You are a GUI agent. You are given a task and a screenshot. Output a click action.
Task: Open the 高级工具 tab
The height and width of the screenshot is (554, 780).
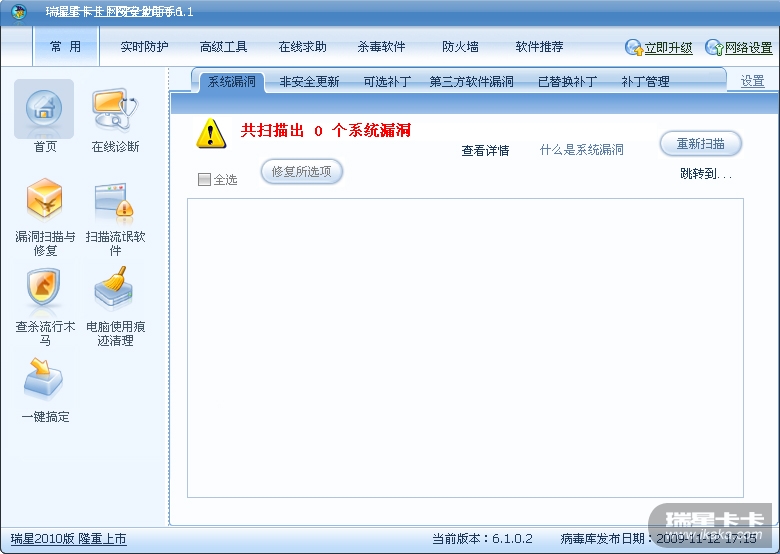[223, 47]
